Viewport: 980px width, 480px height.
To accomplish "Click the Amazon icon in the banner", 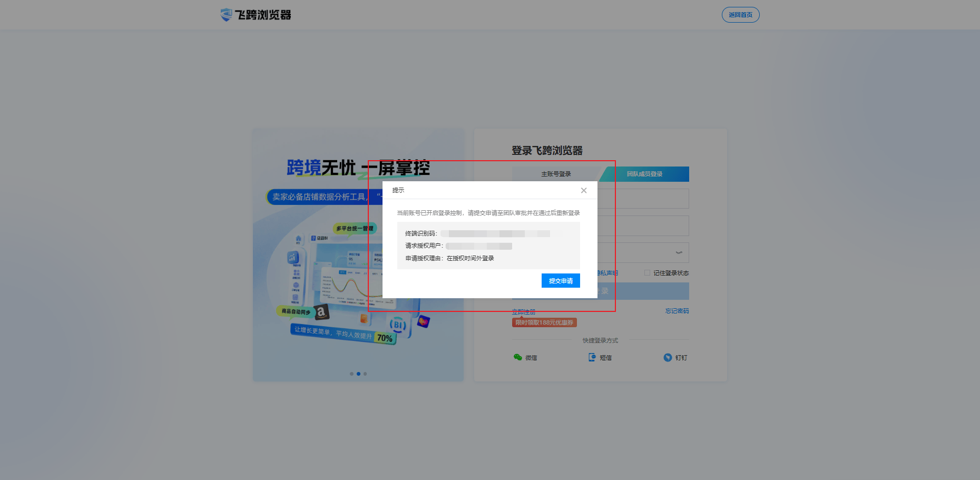I will (321, 312).
